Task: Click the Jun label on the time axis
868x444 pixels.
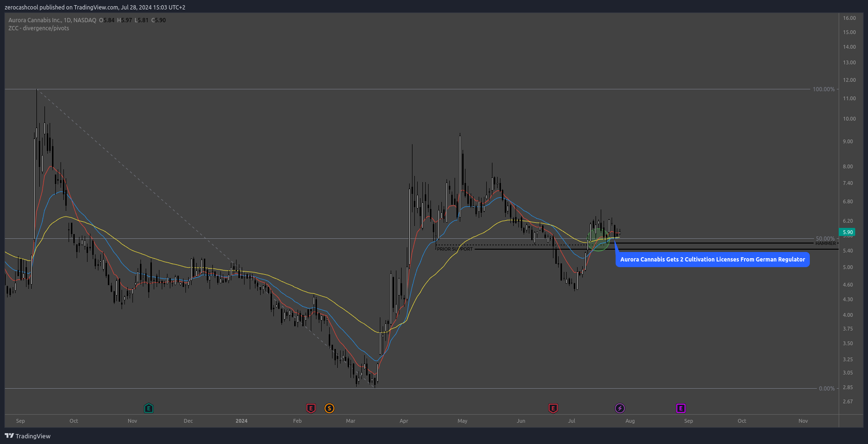Action: click(x=521, y=421)
